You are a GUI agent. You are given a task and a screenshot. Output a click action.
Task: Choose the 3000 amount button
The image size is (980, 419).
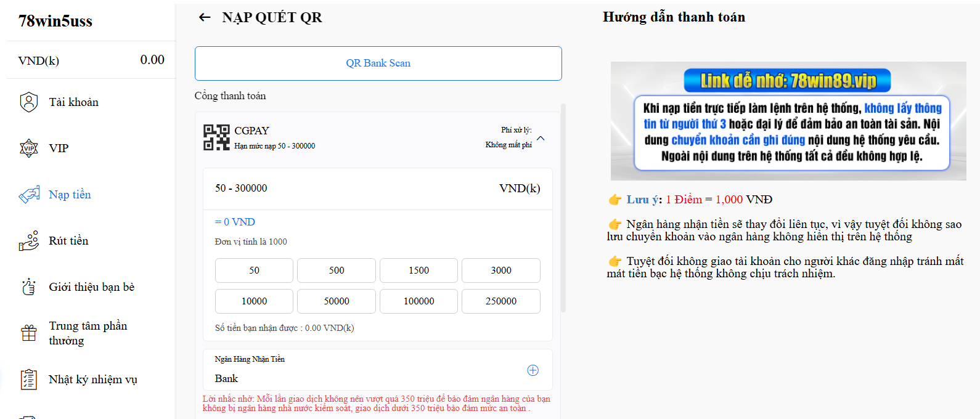point(501,271)
